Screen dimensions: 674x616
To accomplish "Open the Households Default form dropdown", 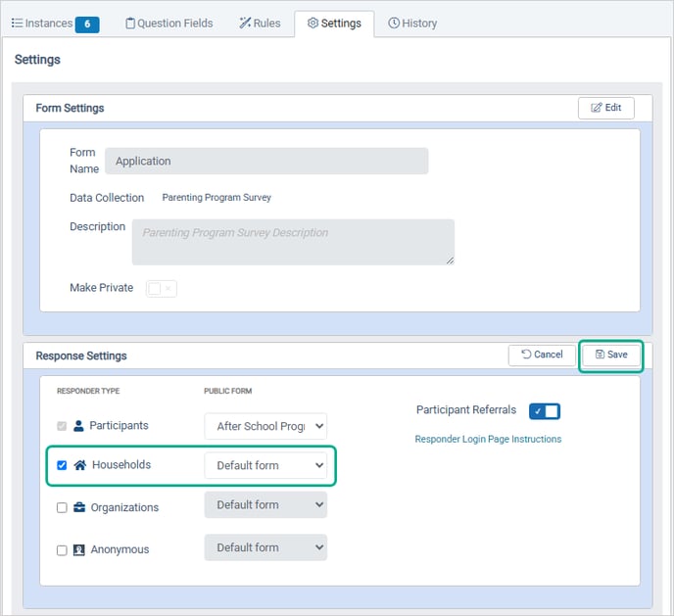I will (x=265, y=465).
